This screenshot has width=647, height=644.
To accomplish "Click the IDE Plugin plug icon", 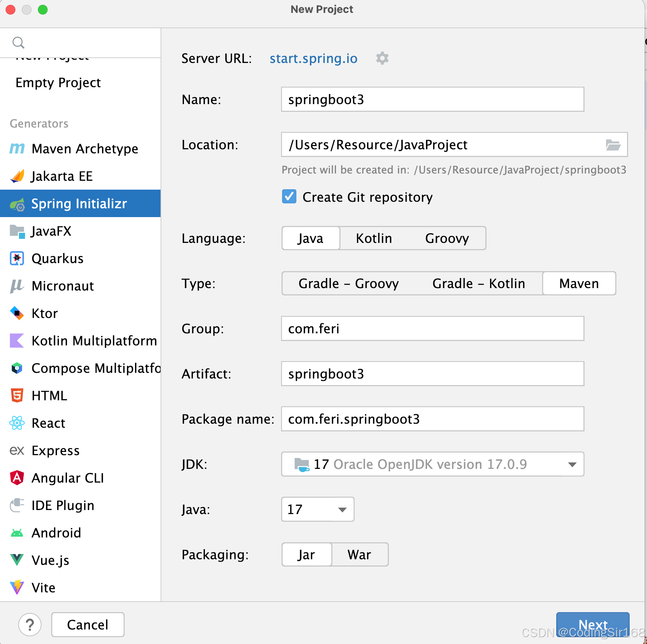I will [17, 506].
